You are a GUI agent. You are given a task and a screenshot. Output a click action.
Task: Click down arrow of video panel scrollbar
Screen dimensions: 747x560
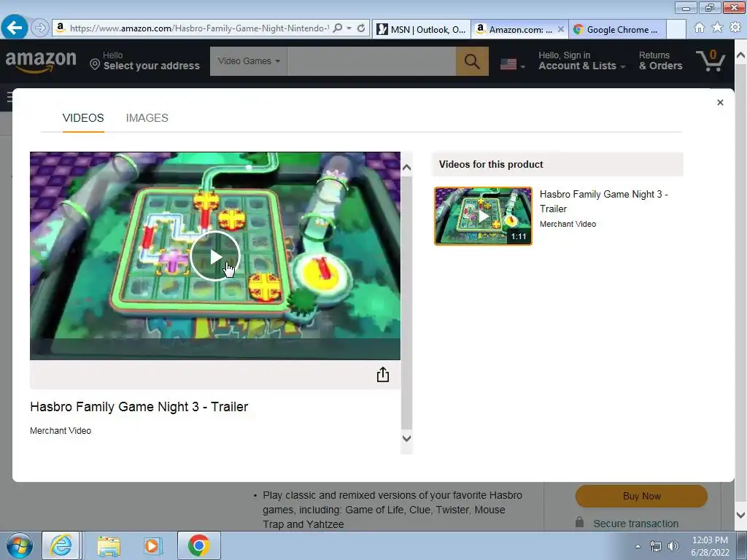pos(406,438)
